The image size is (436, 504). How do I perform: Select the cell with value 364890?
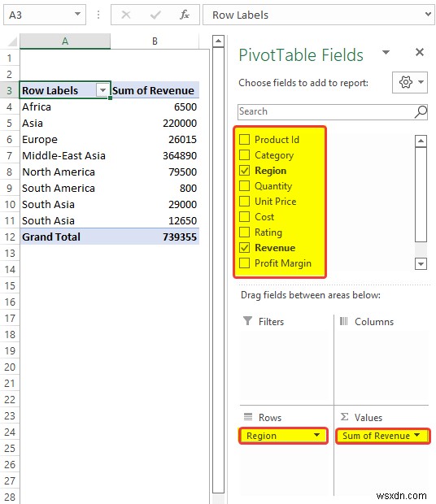pos(155,155)
